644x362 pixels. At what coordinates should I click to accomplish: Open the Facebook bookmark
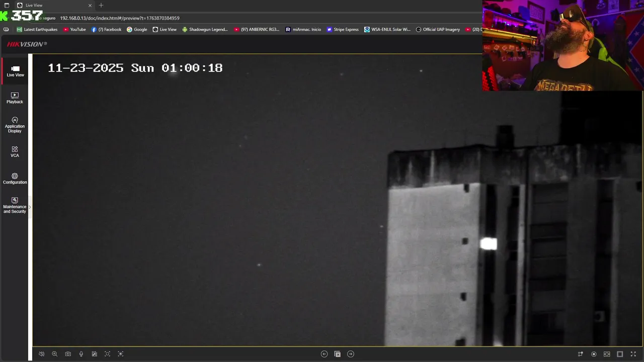click(x=107, y=29)
